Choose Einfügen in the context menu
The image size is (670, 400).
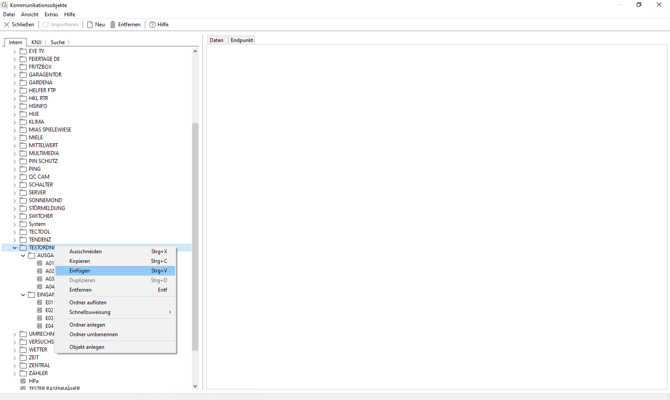(x=115, y=271)
